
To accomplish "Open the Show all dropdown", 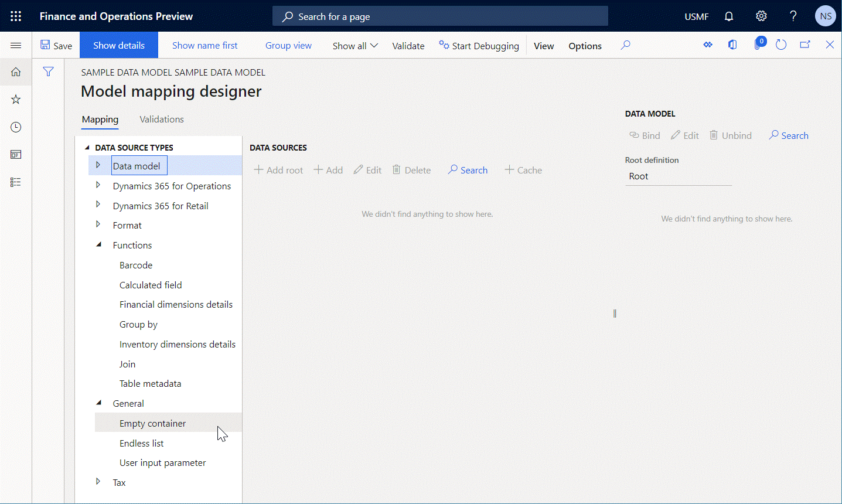I will point(354,45).
